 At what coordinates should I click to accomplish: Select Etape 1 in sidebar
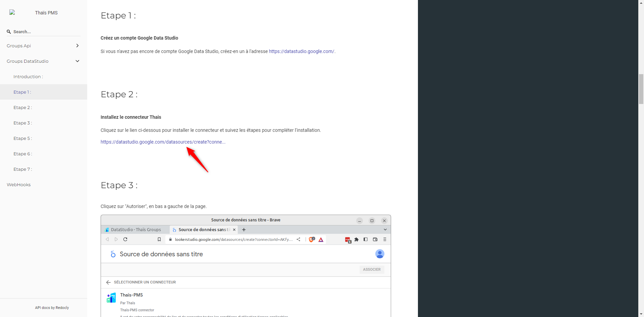[44, 92]
